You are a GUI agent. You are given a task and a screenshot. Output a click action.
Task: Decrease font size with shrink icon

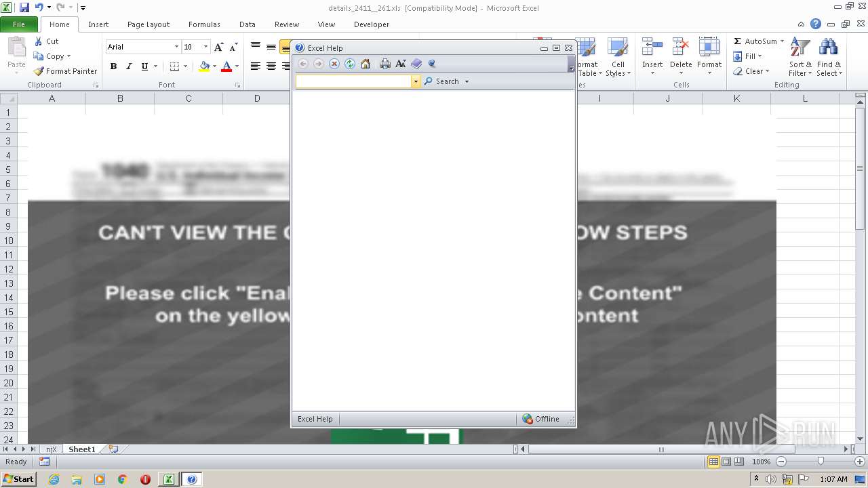coord(233,47)
